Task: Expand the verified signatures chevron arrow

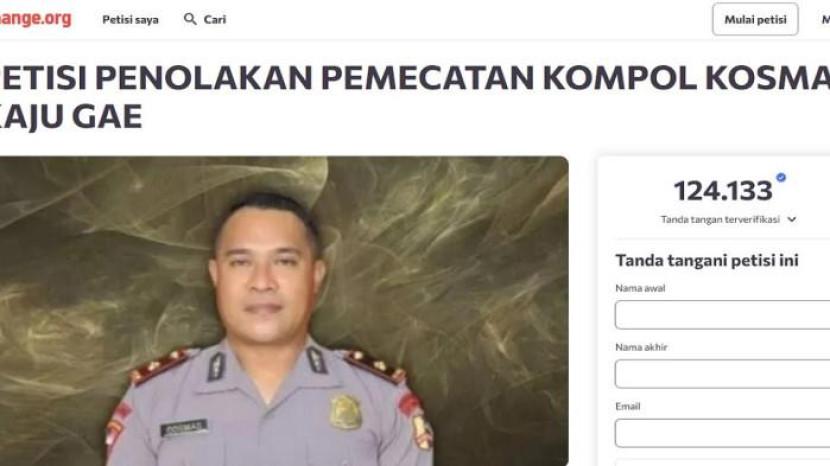Action: (x=791, y=219)
